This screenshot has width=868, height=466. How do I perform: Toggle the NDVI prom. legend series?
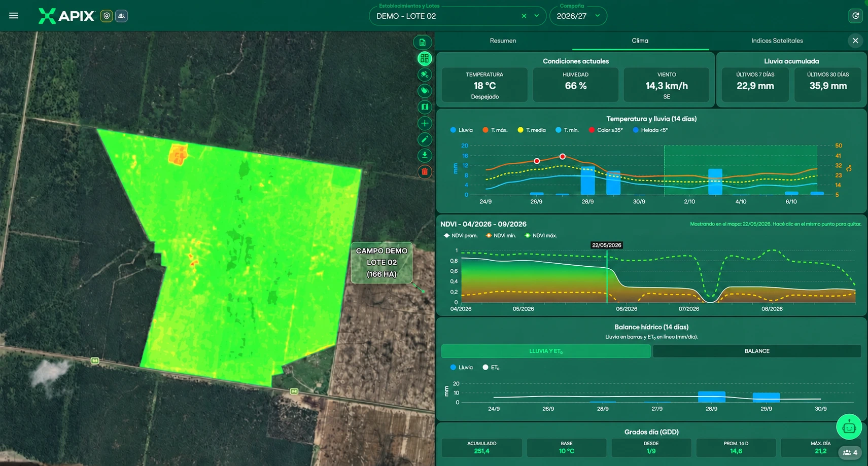point(461,235)
